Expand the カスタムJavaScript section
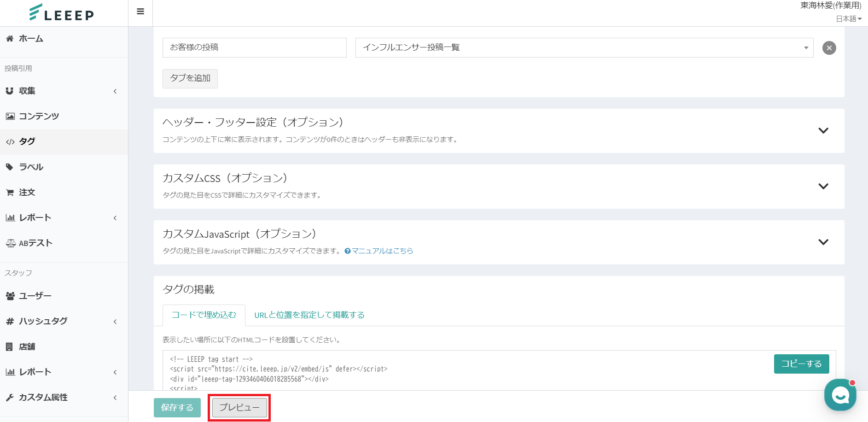The width and height of the screenshot is (868, 422). [x=823, y=242]
